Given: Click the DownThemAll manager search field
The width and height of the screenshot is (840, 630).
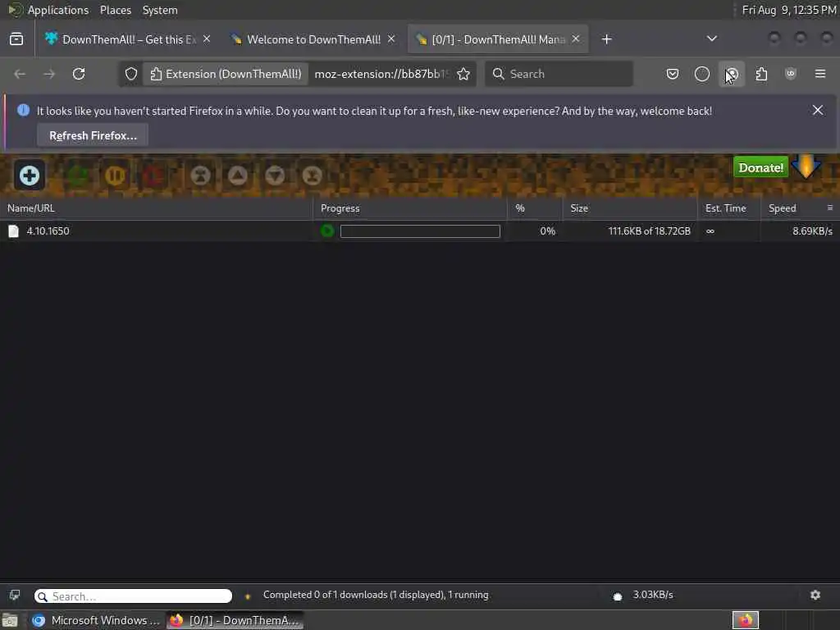Looking at the screenshot, I should coord(133,596).
